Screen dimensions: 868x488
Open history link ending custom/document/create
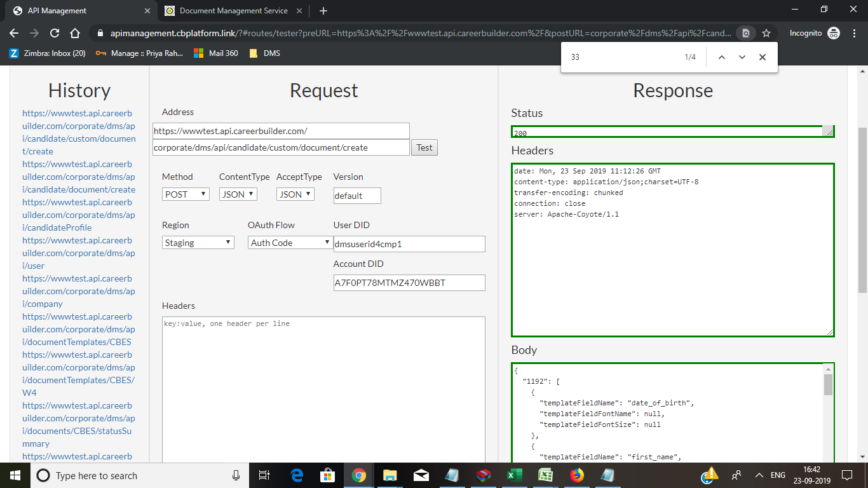coord(79,132)
